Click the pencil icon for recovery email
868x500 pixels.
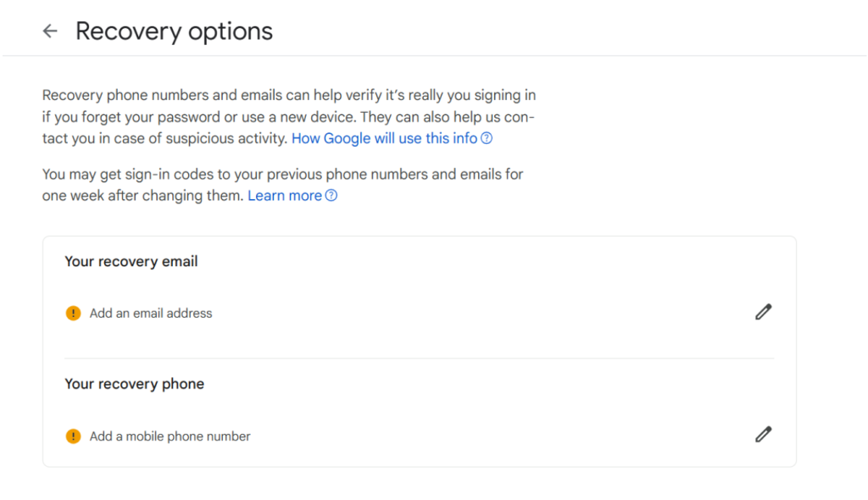(763, 312)
